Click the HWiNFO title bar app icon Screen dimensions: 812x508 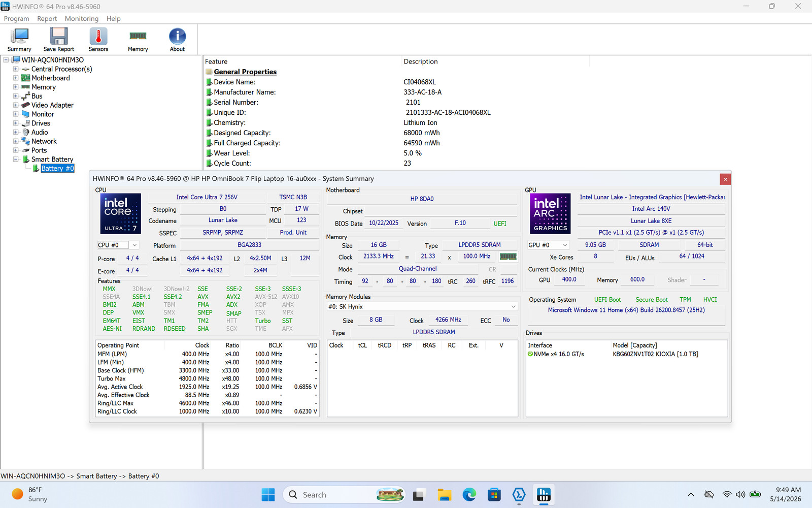5,6
